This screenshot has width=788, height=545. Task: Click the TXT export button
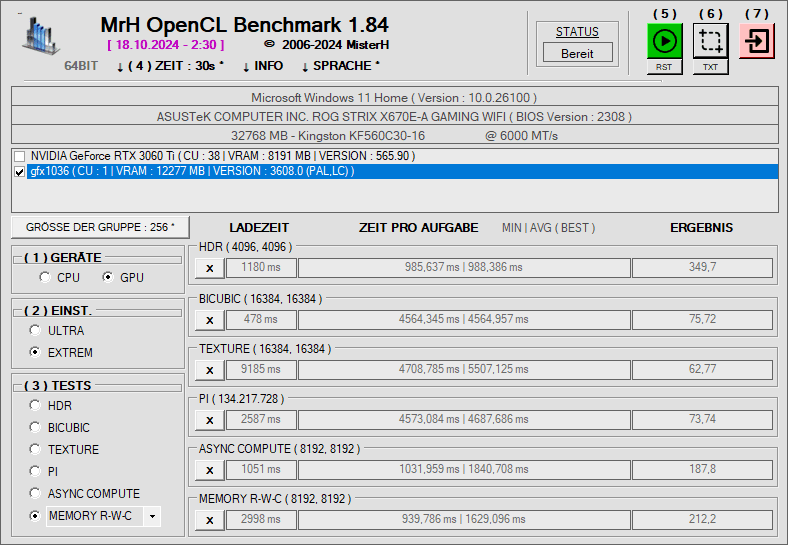point(710,67)
